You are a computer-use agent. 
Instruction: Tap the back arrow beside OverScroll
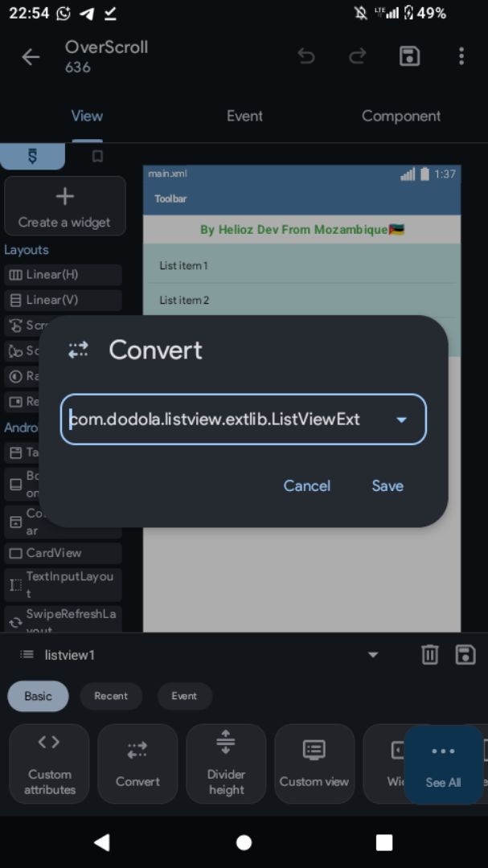[31, 56]
